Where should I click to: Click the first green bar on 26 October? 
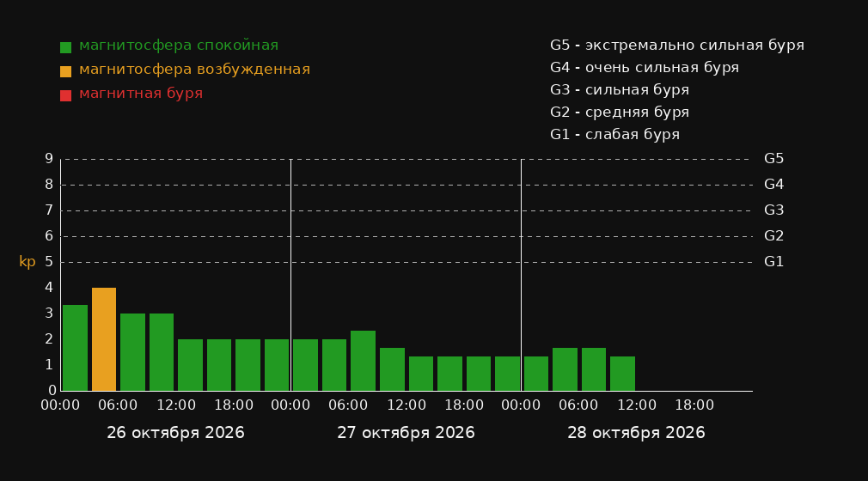[76, 348]
